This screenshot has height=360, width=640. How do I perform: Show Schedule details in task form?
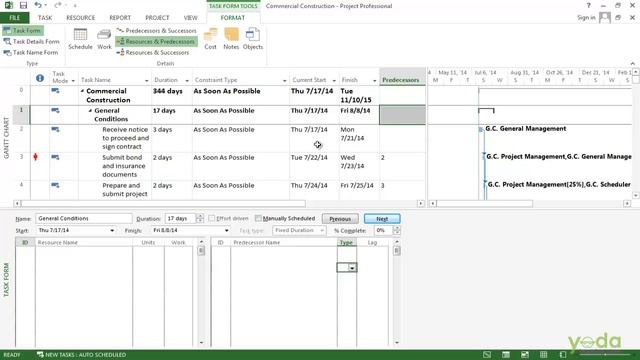80,39
